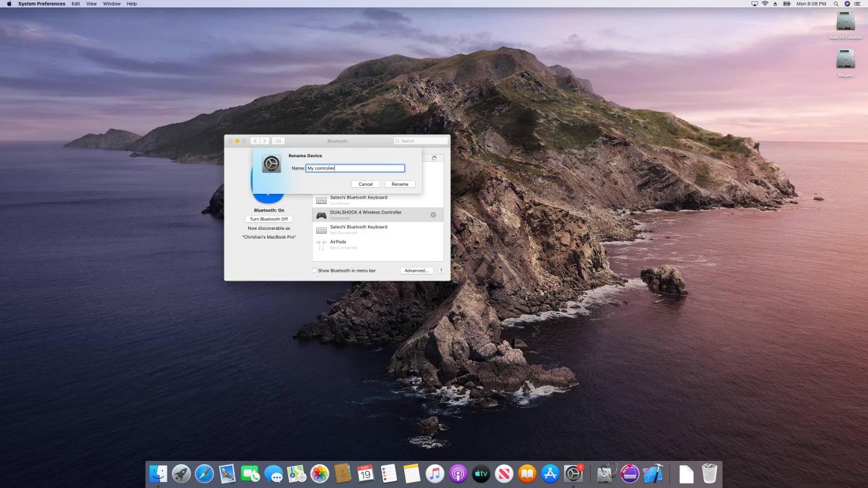Activate Siri from the menu bar
Screen dimensions: 868x488
[x=847, y=4]
